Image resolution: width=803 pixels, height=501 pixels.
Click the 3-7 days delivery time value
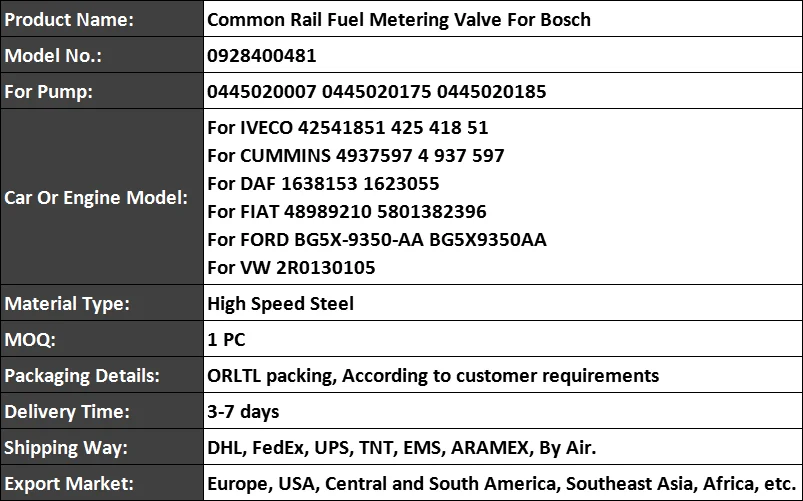tap(243, 411)
